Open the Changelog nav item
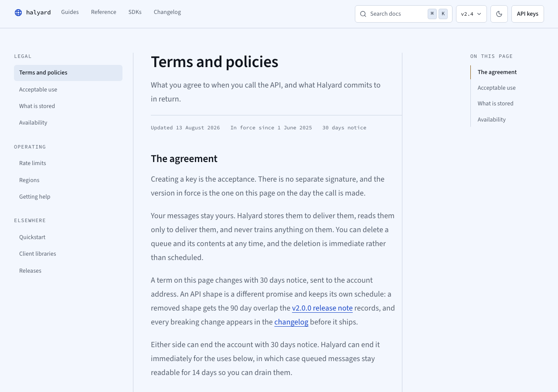This screenshot has height=392, width=558. click(x=167, y=12)
